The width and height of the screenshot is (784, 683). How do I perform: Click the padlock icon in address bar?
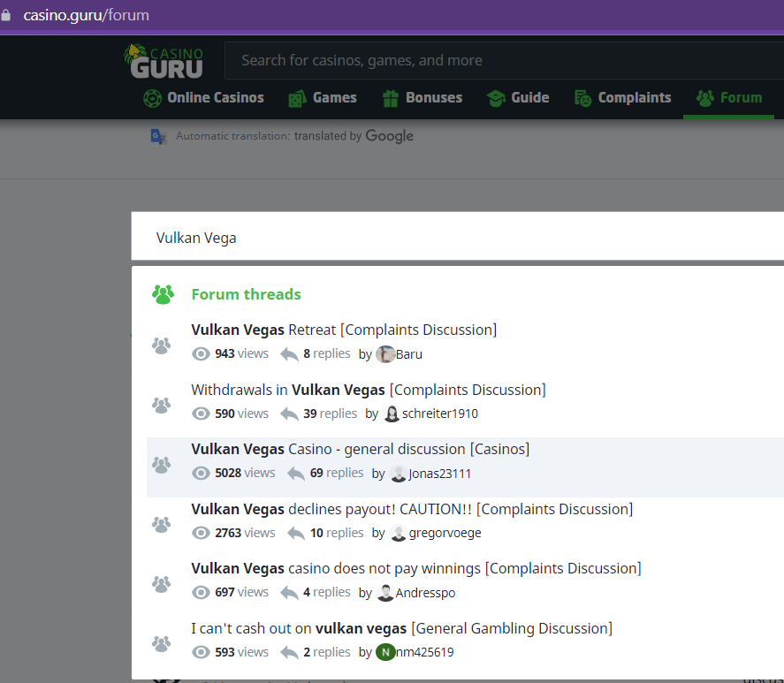coord(7,15)
